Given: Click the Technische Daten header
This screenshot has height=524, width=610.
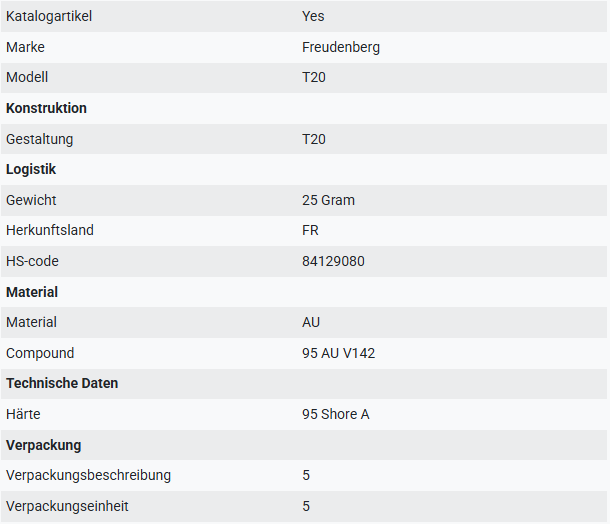Looking at the screenshot, I should point(62,384).
